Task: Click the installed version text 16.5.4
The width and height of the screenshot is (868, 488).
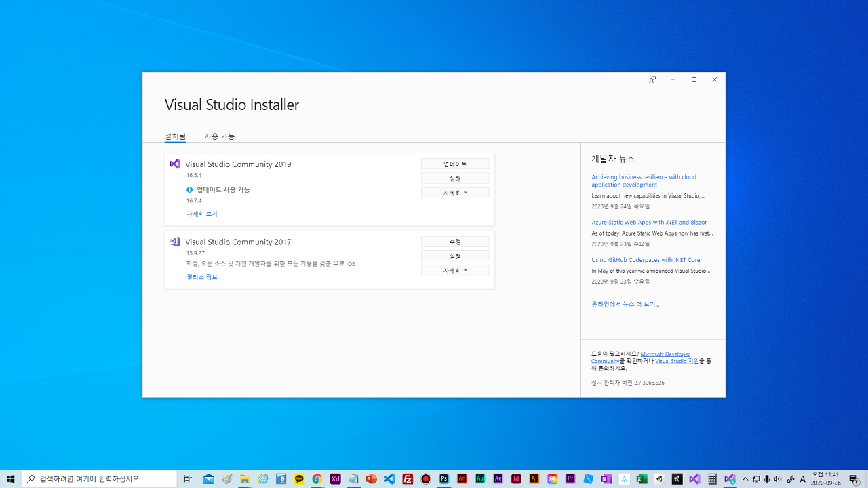Action: coord(194,175)
